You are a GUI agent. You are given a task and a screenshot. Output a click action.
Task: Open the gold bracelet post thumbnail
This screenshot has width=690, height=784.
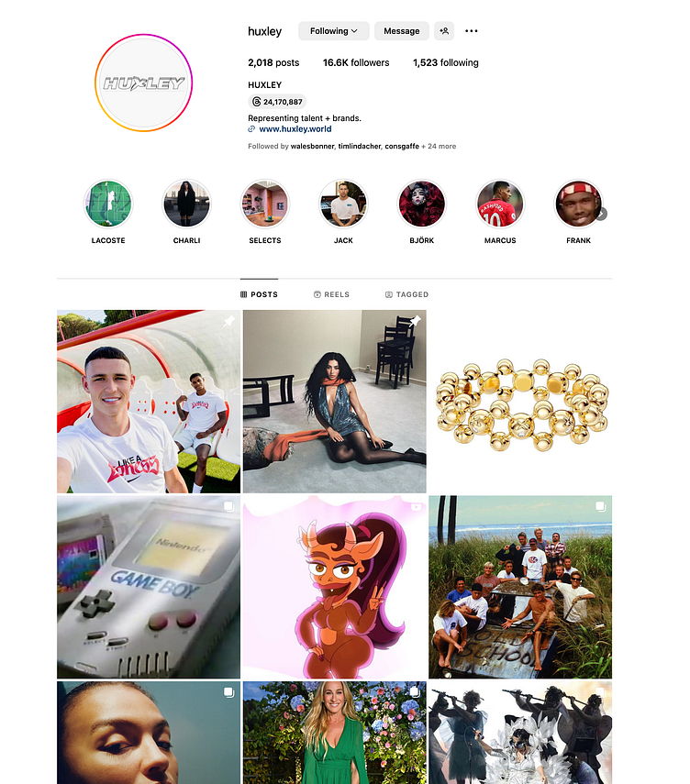point(520,402)
